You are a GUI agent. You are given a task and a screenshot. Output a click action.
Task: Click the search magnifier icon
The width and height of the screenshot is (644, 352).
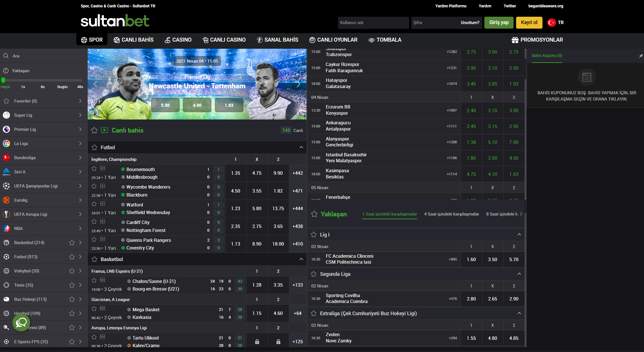click(x=6, y=56)
